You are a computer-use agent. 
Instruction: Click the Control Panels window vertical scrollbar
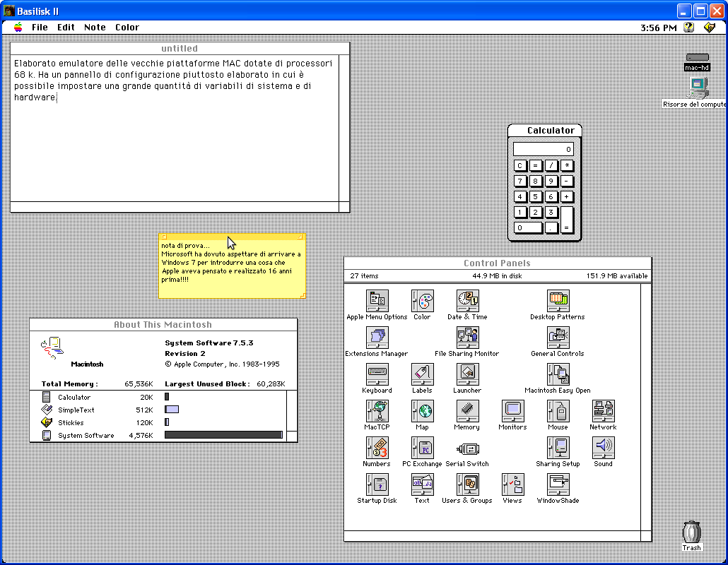[646, 407]
